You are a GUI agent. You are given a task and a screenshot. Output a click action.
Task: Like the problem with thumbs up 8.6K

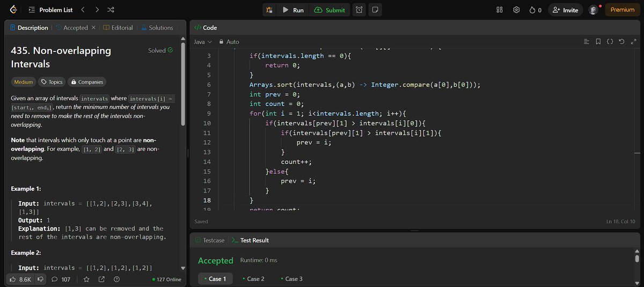point(20,279)
